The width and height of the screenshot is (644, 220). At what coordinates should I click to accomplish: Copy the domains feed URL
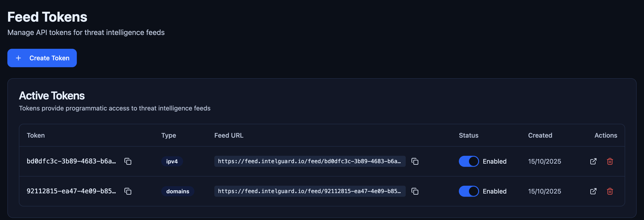[415, 191]
